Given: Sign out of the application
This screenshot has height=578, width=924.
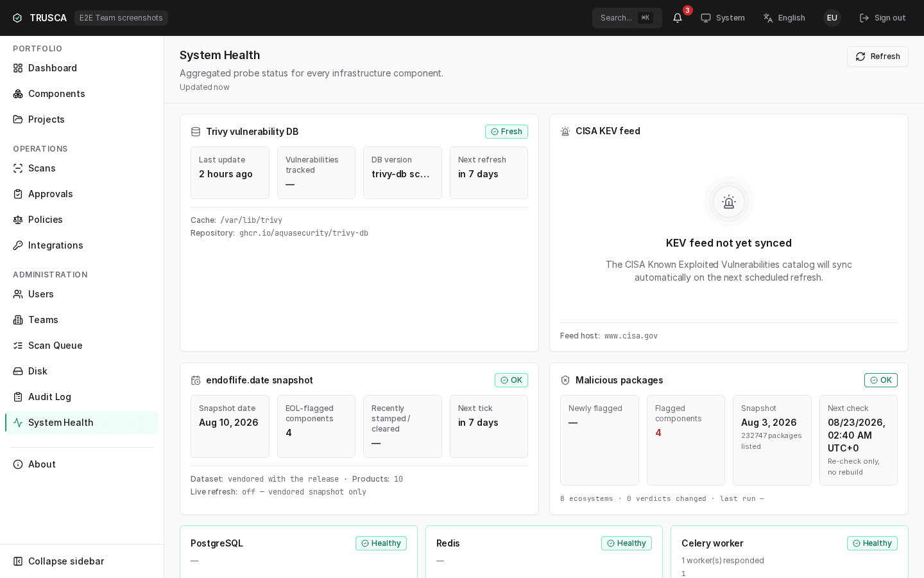Looking at the screenshot, I should tap(882, 18).
